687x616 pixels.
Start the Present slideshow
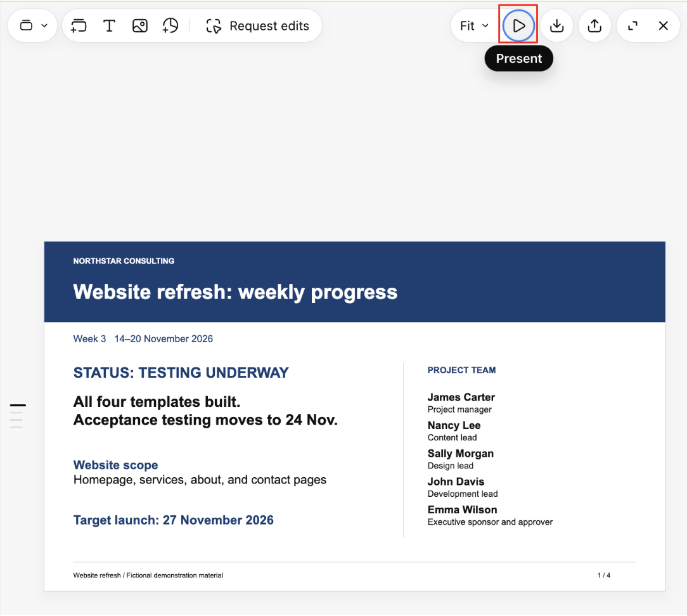pos(518,26)
